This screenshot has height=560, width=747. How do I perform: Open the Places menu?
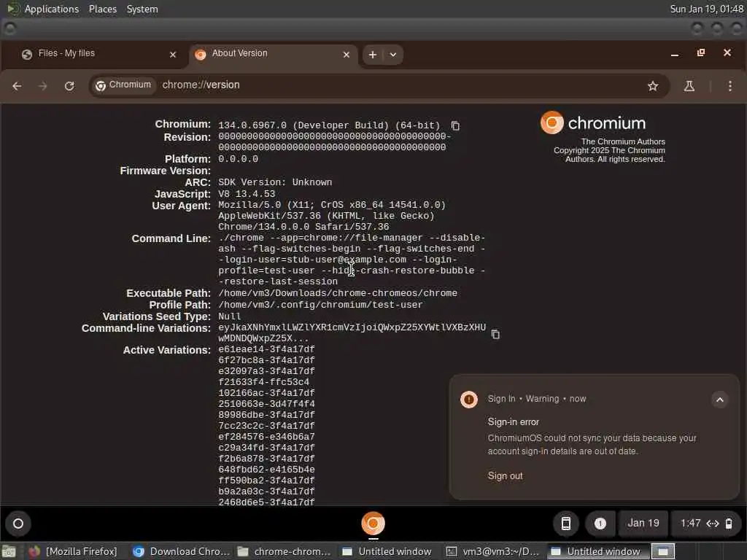pyautogui.click(x=102, y=9)
